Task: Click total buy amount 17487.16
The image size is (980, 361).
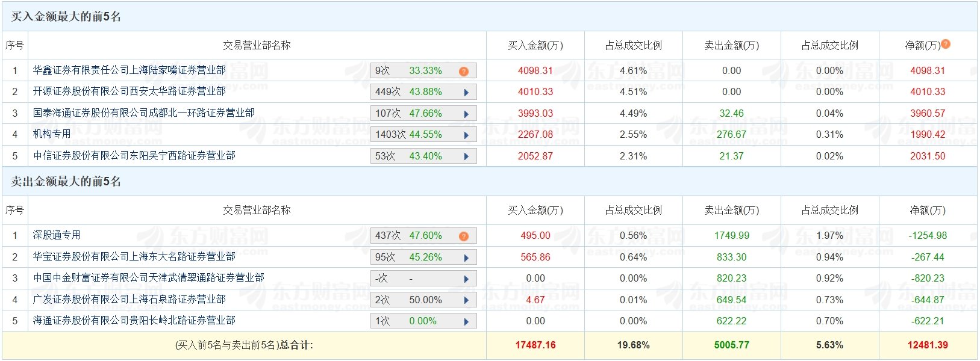Action: 535,345
